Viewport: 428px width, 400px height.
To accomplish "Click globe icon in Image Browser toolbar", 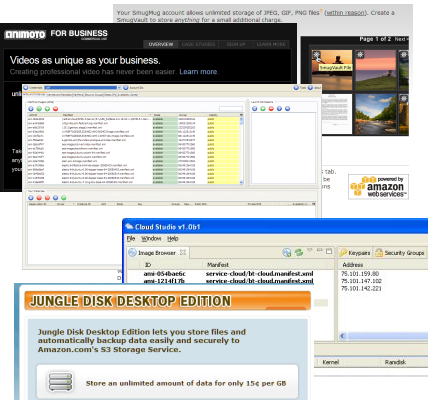I will pos(287,253).
